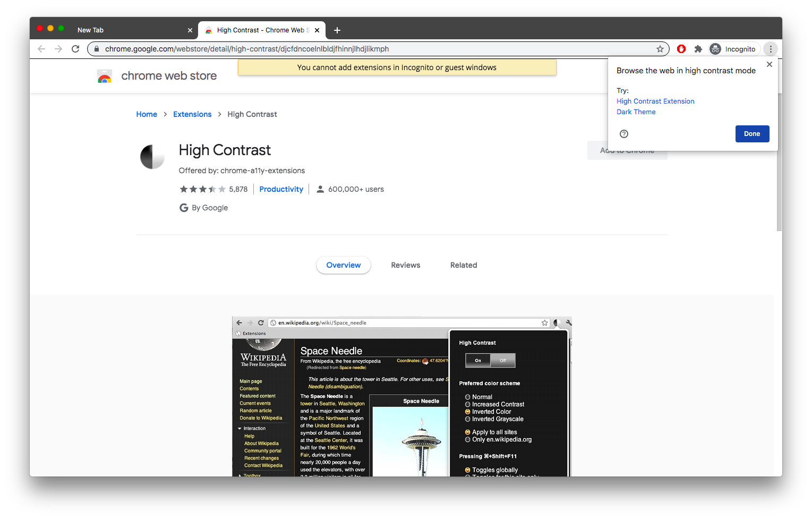The height and width of the screenshot is (519, 812).
Task: Open the Chrome three-dot menu
Action: click(771, 49)
